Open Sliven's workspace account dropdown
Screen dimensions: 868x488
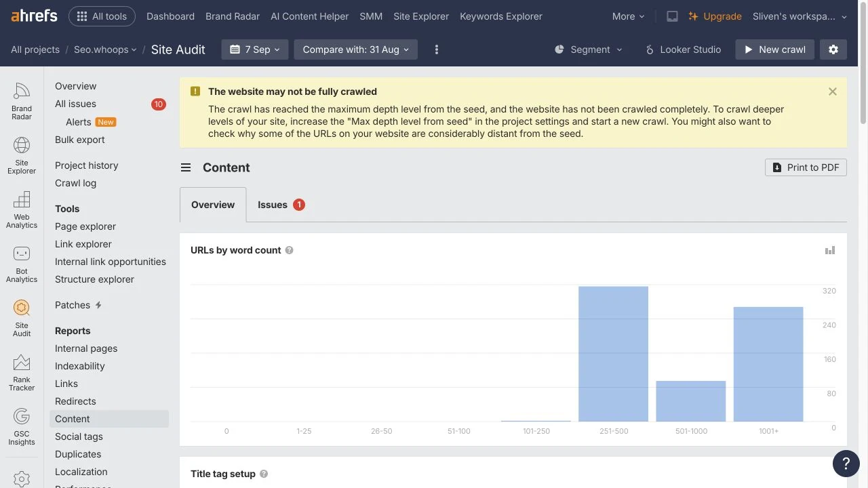800,16
